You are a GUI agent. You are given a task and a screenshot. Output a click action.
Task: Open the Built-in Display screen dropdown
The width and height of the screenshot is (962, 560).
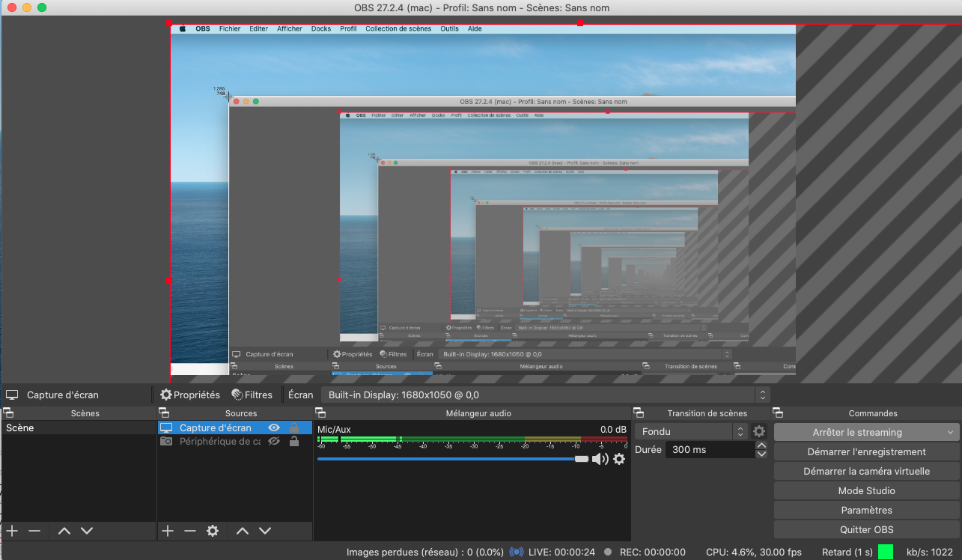click(546, 395)
